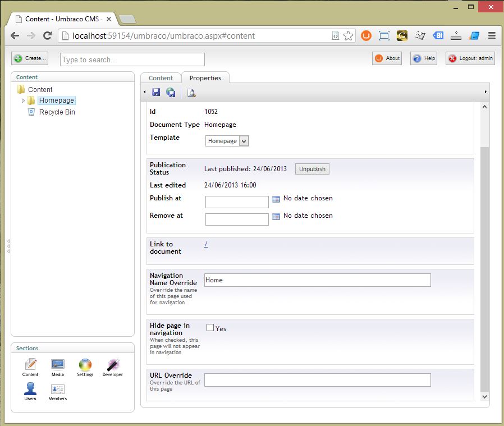Screen dimensions: 504x426
Task: Open a new browser tab
Action: pos(127,19)
